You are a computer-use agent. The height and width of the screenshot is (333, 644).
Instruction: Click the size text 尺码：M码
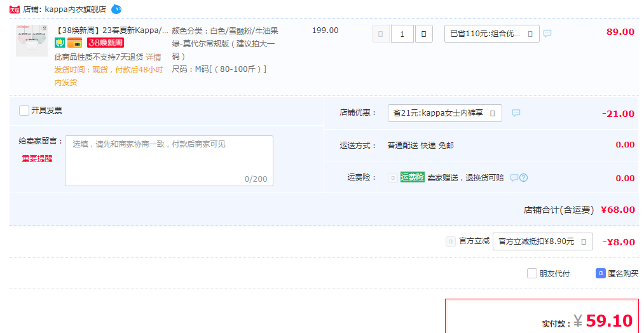coord(219,69)
